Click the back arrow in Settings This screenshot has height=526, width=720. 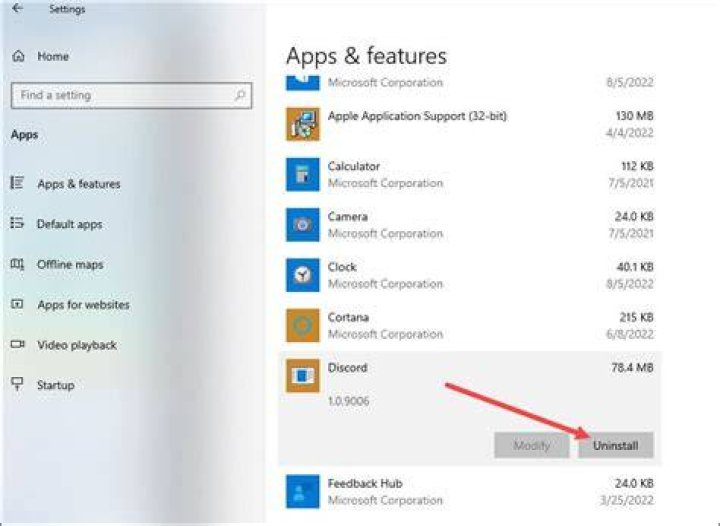pyautogui.click(x=17, y=8)
